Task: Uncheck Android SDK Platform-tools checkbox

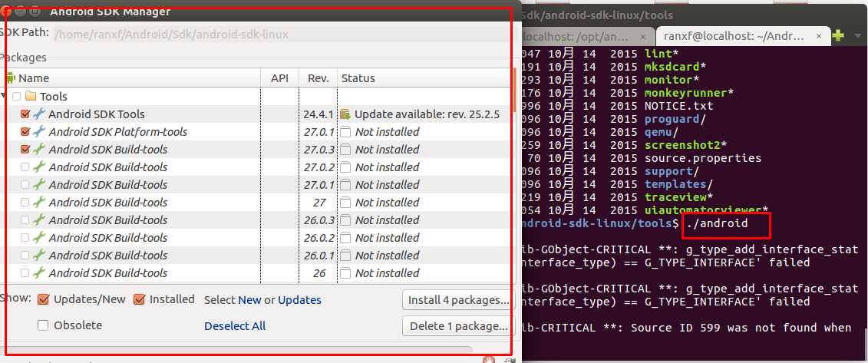Action: (25, 132)
